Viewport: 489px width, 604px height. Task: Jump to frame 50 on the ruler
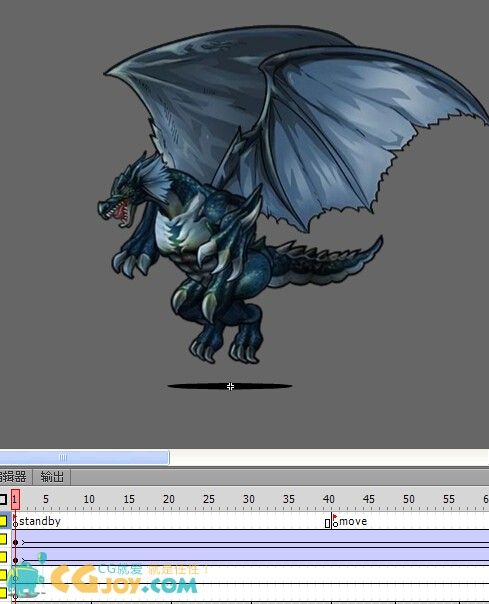[x=408, y=499]
